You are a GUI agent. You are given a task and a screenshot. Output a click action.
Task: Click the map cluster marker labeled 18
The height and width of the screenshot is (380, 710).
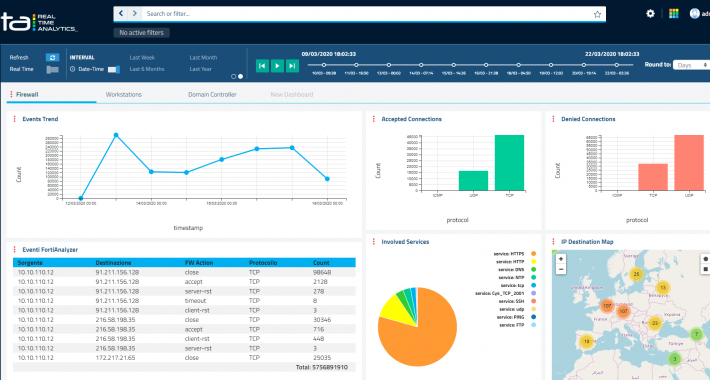pos(586,342)
